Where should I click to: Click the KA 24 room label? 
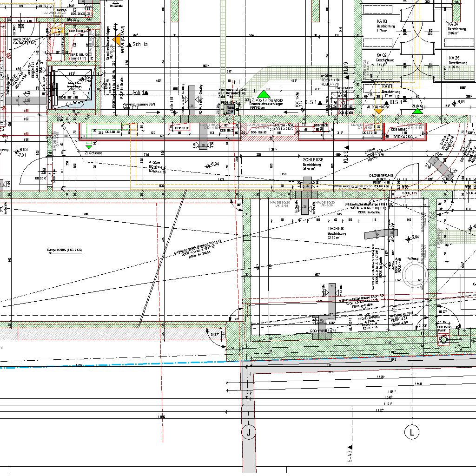(453, 24)
